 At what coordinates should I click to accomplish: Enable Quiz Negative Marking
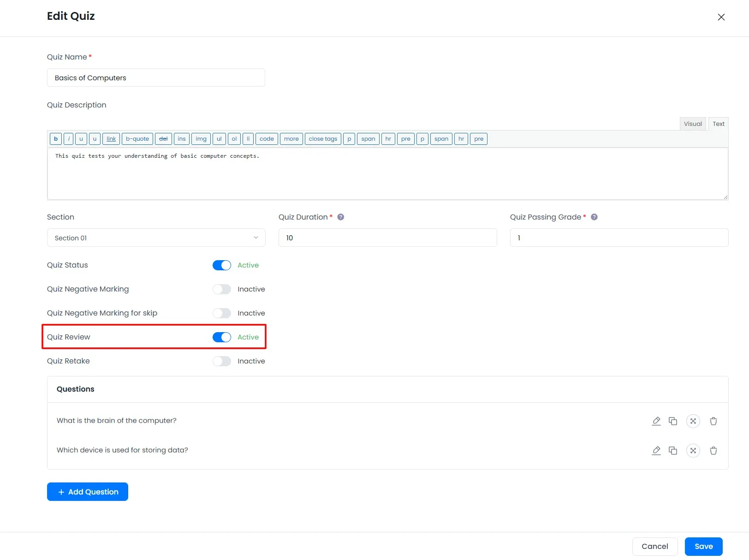[221, 289]
